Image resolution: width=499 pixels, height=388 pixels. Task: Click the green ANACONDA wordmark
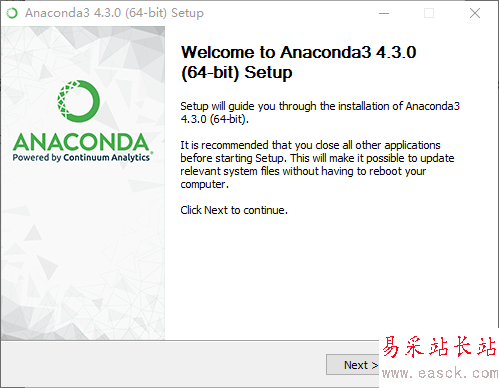tap(81, 142)
